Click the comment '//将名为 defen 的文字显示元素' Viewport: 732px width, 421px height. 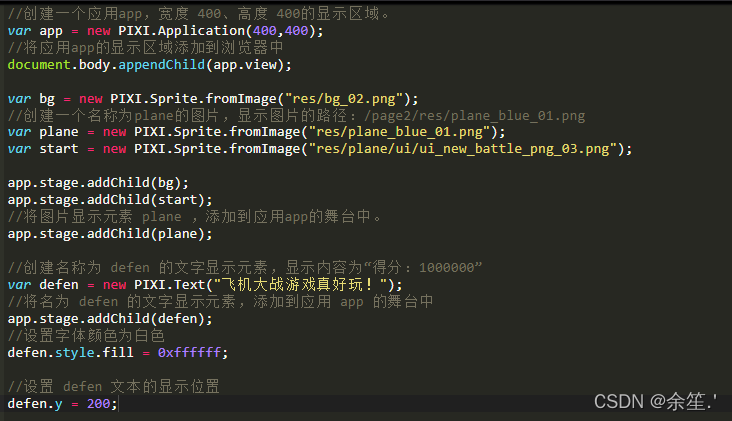[220, 302]
